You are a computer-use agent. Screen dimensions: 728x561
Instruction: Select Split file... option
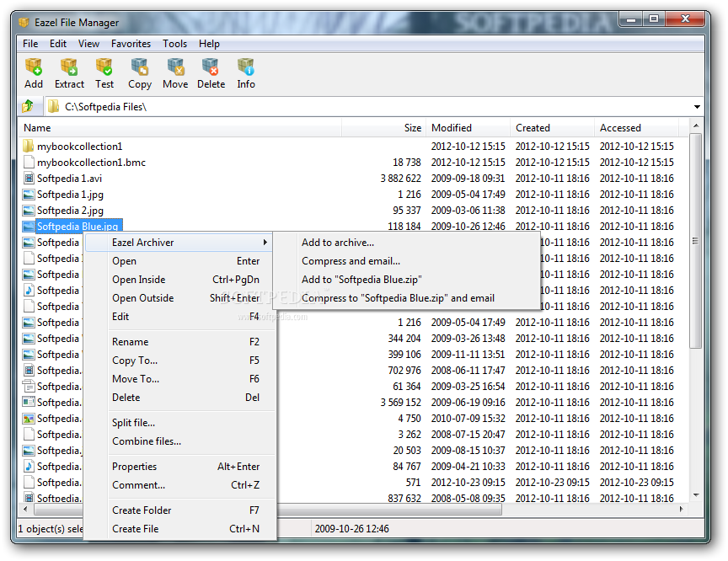tap(179, 422)
